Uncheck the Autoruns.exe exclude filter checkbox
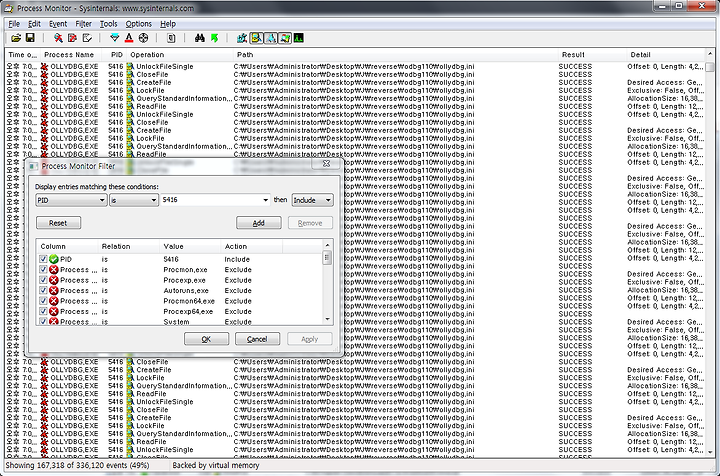720x476 pixels. point(43,291)
